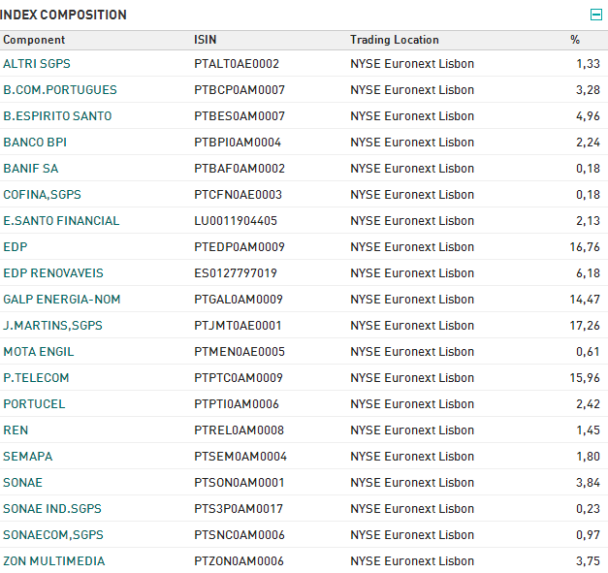Open the EDP component link
The width and height of the screenshot is (608, 573).
point(16,247)
